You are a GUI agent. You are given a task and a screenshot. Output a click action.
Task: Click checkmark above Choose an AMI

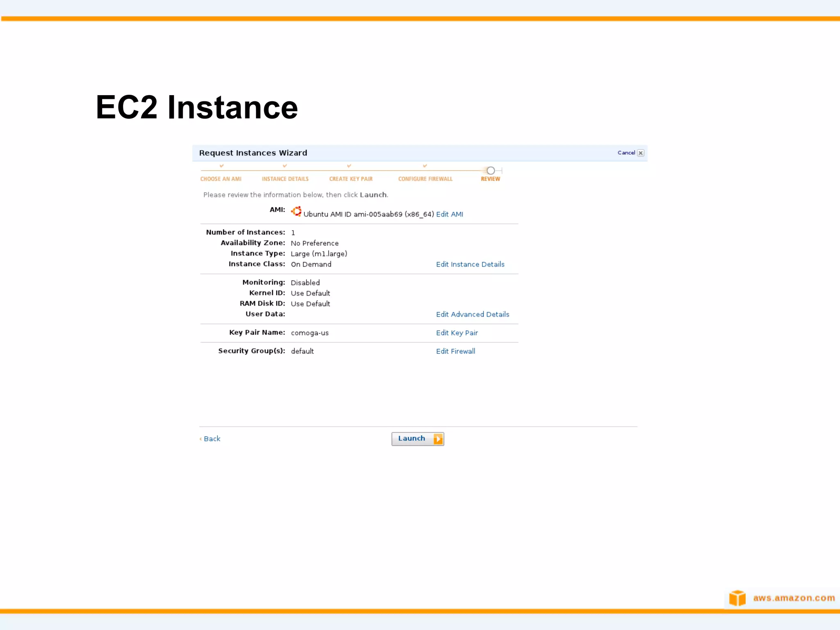coord(221,166)
